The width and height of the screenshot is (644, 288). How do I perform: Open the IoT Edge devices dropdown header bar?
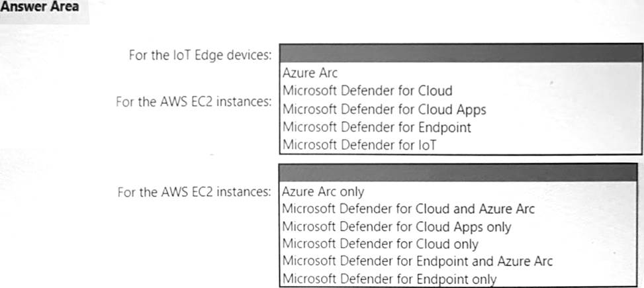(461, 54)
